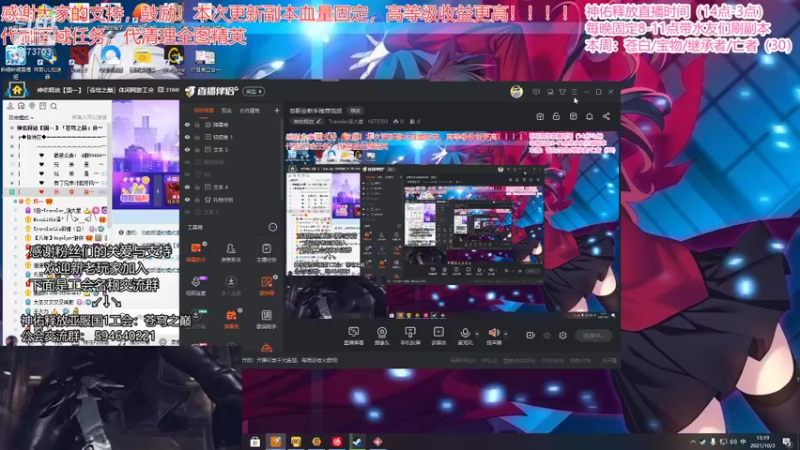Add 摄像头 camera source

382,336
